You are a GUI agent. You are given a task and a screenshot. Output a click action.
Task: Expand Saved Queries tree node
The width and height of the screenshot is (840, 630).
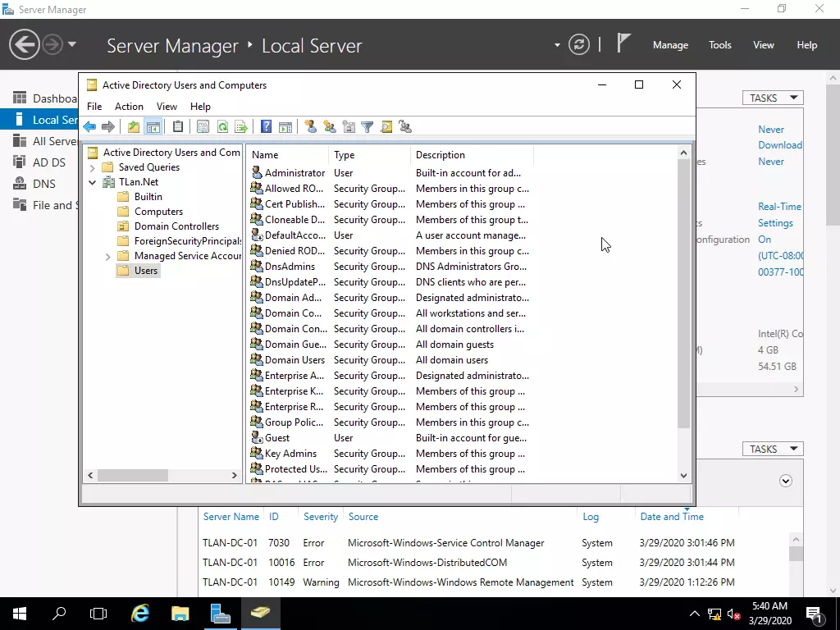point(92,167)
